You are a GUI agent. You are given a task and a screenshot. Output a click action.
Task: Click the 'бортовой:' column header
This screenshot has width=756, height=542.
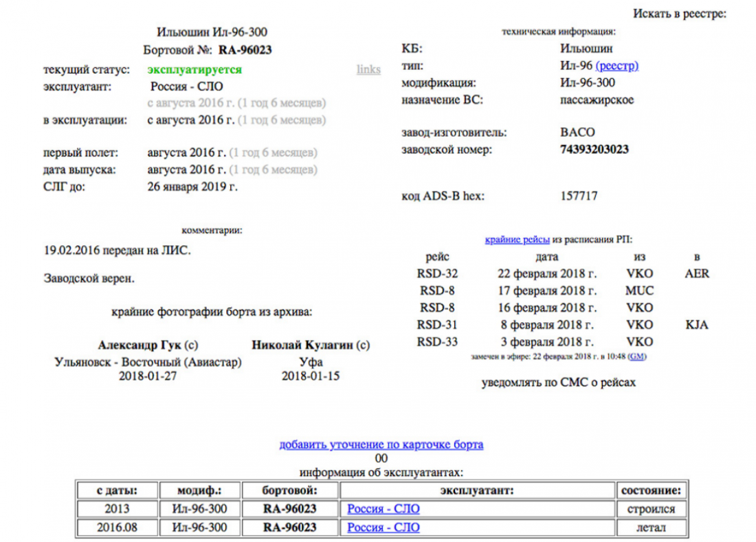pyautogui.click(x=290, y=491)
